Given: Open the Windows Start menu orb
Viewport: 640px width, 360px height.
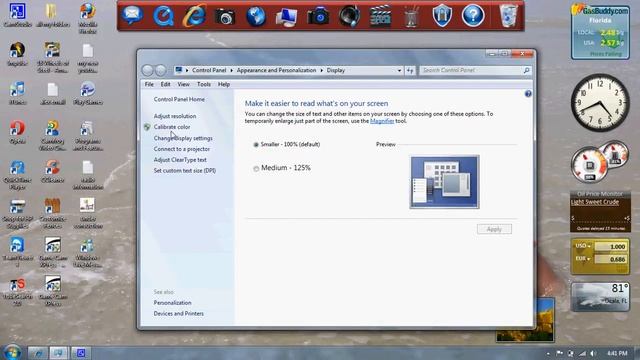Looking at the screenshot, I should 12,352.
